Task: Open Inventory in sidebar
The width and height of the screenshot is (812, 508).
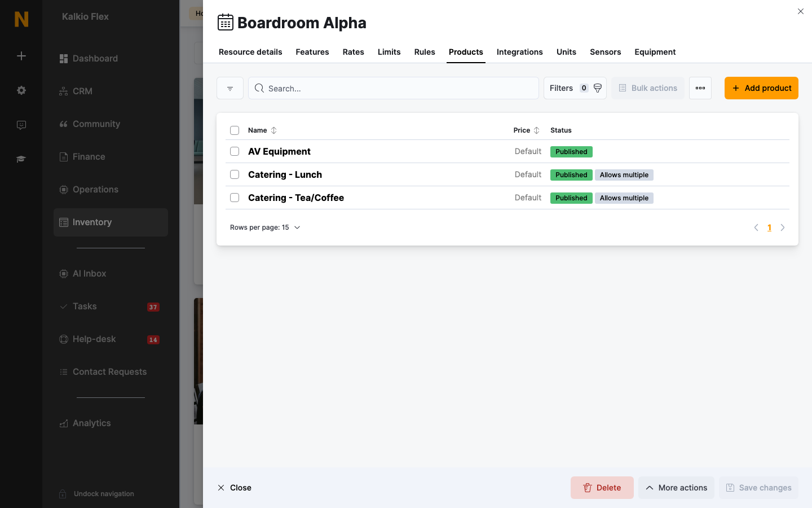Action: pyautogui.click(x=111, y=222)
